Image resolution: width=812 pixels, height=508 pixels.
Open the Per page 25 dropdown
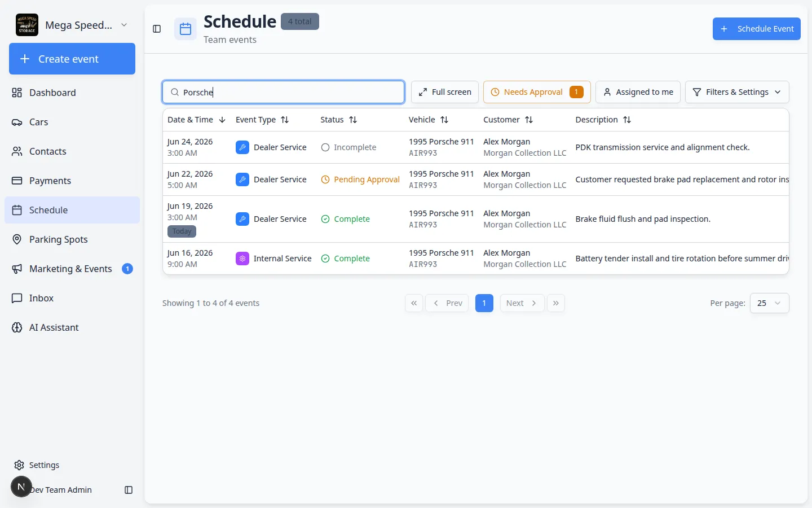click(769, 303)
